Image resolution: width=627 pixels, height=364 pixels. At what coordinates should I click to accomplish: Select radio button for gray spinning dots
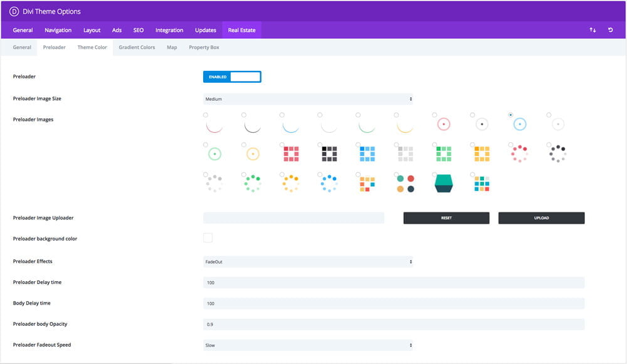coord(206,175)
